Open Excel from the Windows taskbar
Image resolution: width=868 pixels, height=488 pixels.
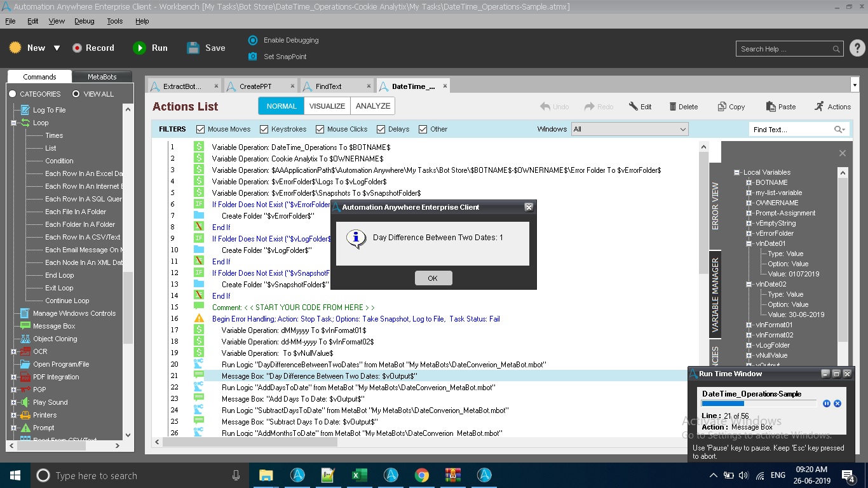point(360,475)
